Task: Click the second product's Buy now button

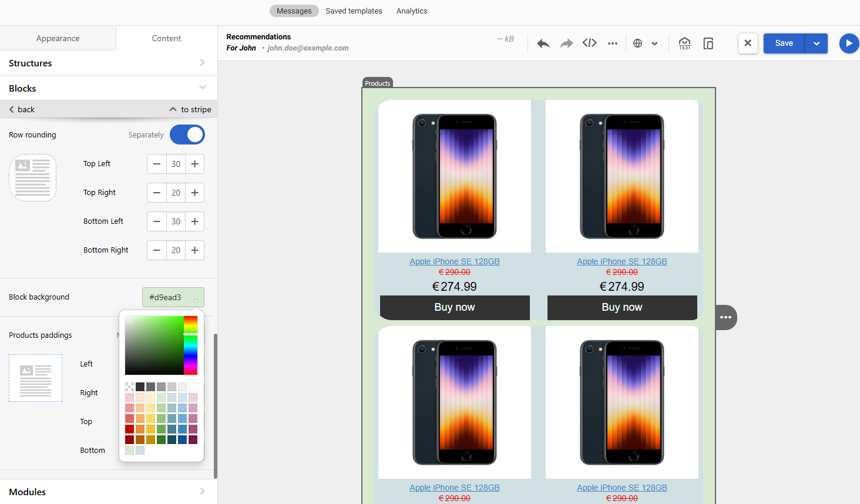Action: [622, 307]
